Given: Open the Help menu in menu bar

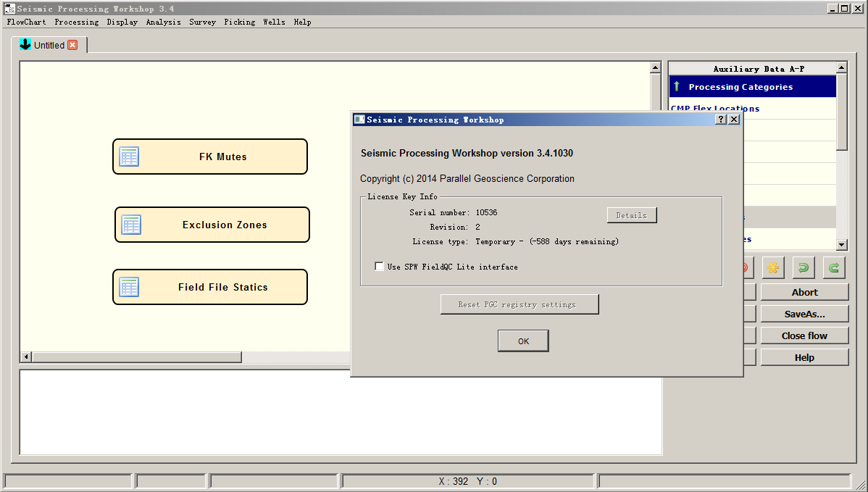Looking at the screenshot, I should coord(302,22).
